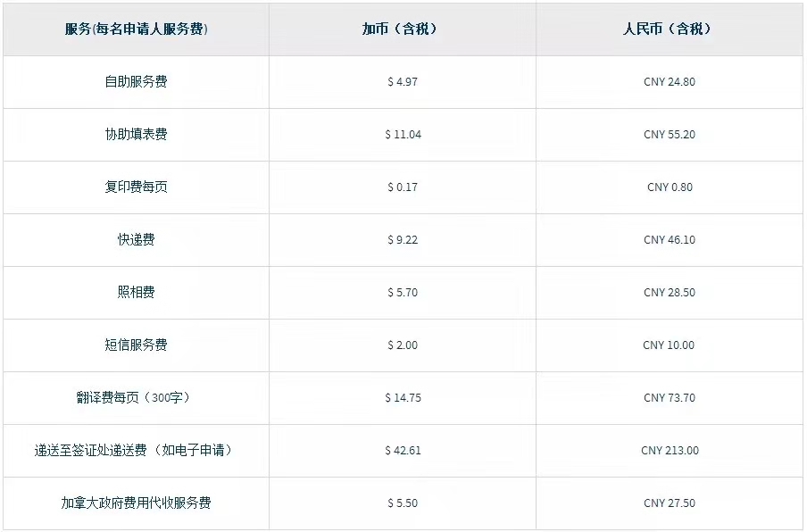Click the $ 4.97 price cell

[403, 81]
